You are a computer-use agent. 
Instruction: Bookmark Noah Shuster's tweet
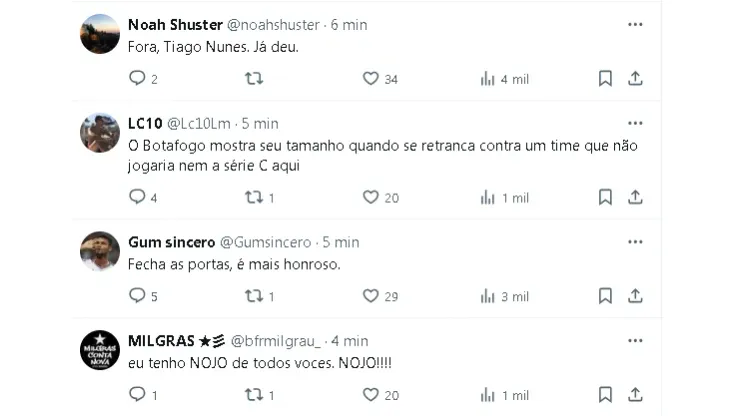coord(605,79)
